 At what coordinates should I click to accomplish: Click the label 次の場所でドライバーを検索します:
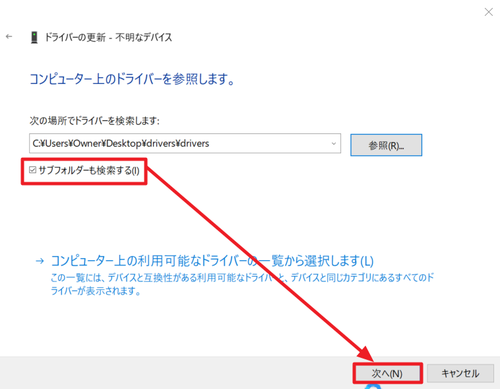(95, 121)
